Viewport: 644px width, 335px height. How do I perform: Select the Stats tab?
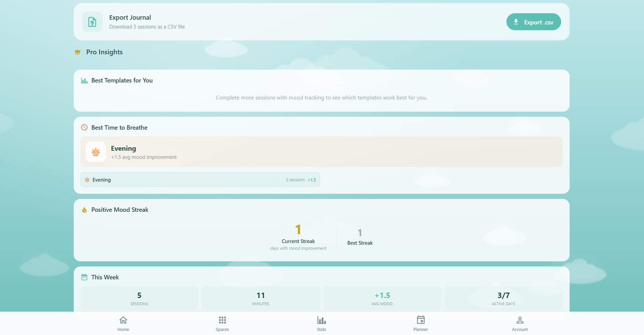(321, 323)
